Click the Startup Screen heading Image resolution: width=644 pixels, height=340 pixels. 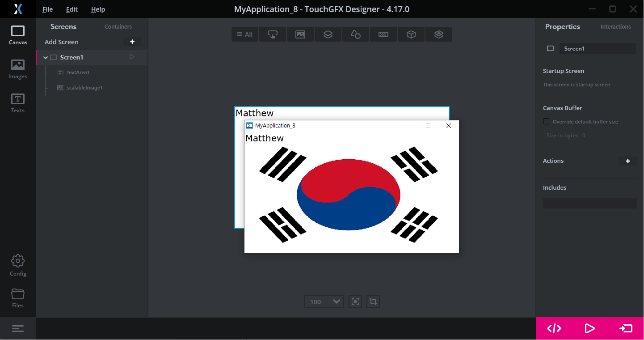point(564,71)
